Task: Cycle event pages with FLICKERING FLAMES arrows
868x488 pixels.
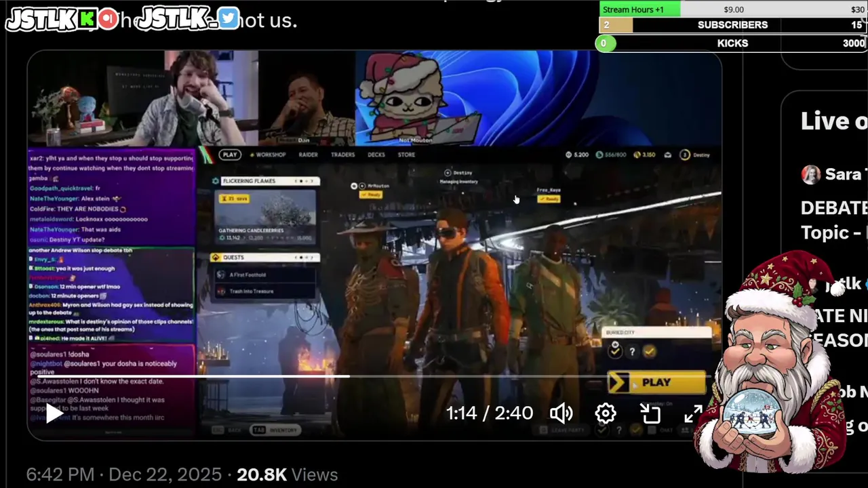Action: (305, 181)
